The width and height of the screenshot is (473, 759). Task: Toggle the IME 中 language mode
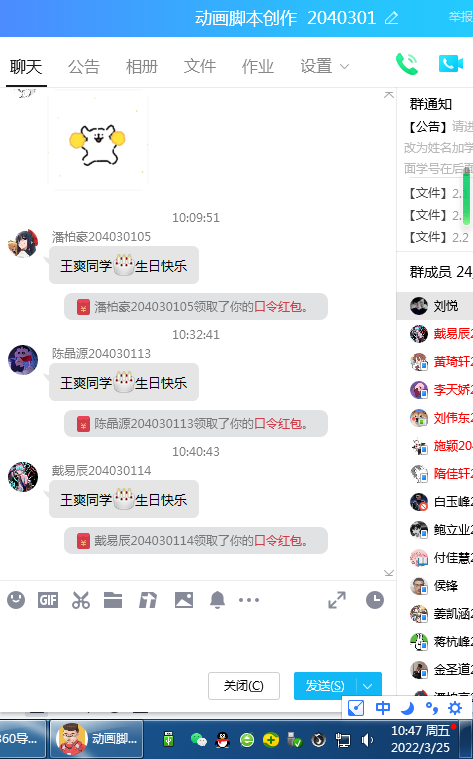click(x=382, y=708)
